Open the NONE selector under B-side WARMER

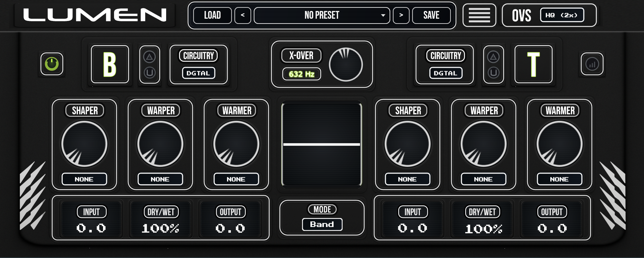(x=236, y=179)
